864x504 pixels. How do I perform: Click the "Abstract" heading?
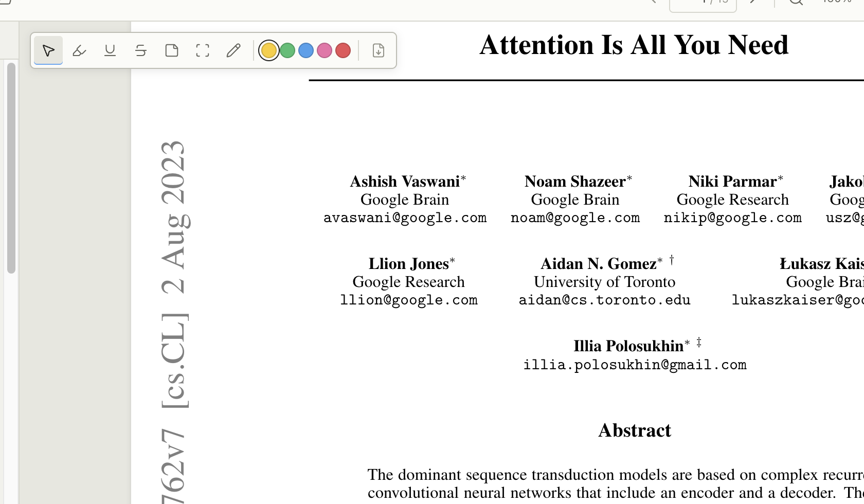click(x=635, y=430)
